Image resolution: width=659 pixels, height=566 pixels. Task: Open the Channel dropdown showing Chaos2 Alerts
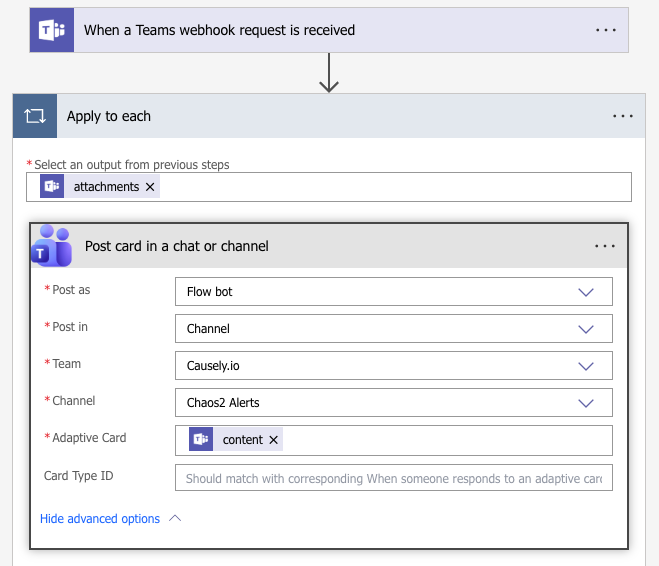(586, 403)
